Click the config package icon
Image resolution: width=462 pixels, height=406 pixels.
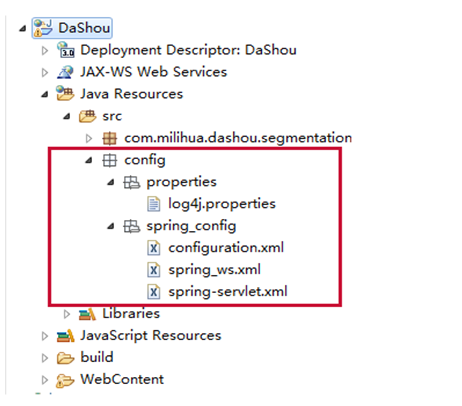tap(110, 160)
